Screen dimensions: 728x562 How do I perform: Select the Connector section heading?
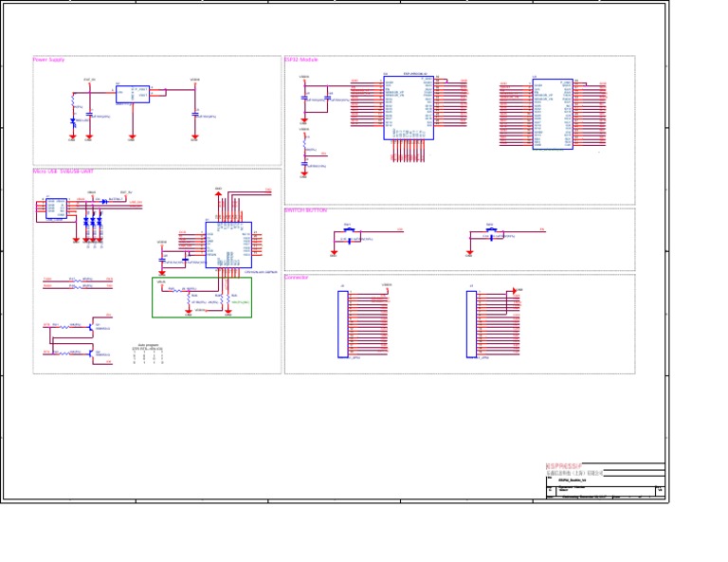click(296, 278)
